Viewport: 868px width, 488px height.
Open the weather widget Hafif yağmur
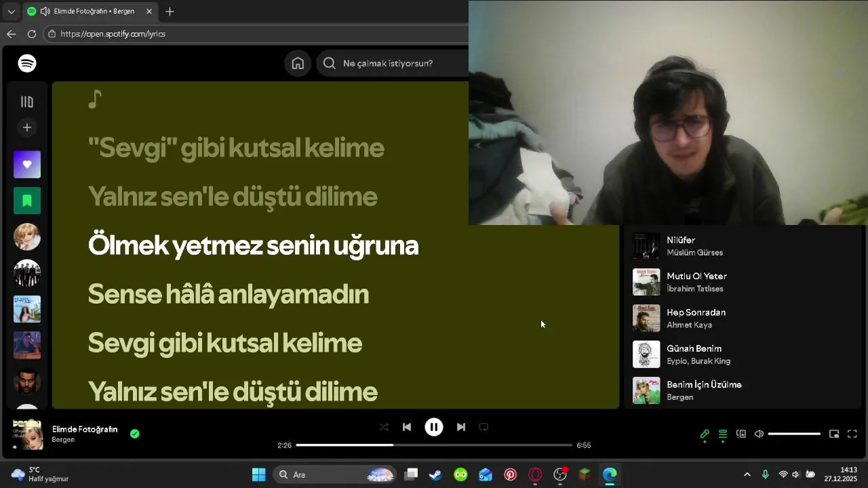(41, 474)
